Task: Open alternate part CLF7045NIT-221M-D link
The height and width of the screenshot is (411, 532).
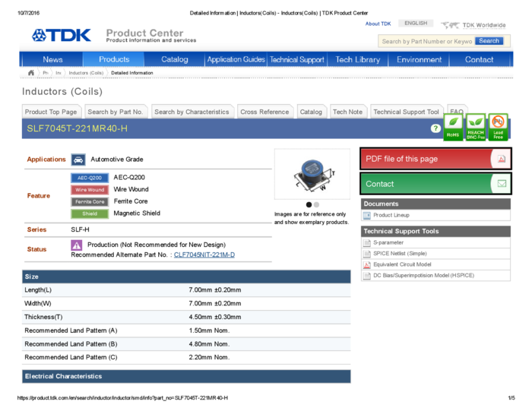Action: pos(204,255)
